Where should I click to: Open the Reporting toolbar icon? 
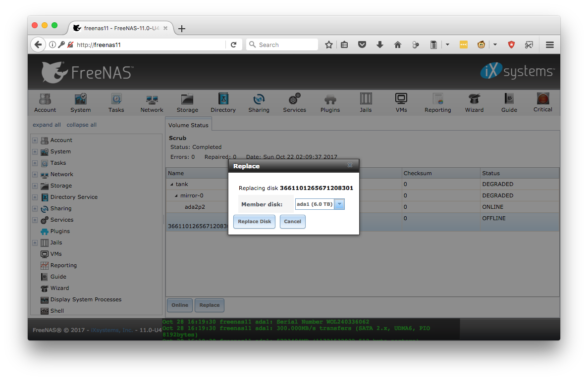point(437,102)
